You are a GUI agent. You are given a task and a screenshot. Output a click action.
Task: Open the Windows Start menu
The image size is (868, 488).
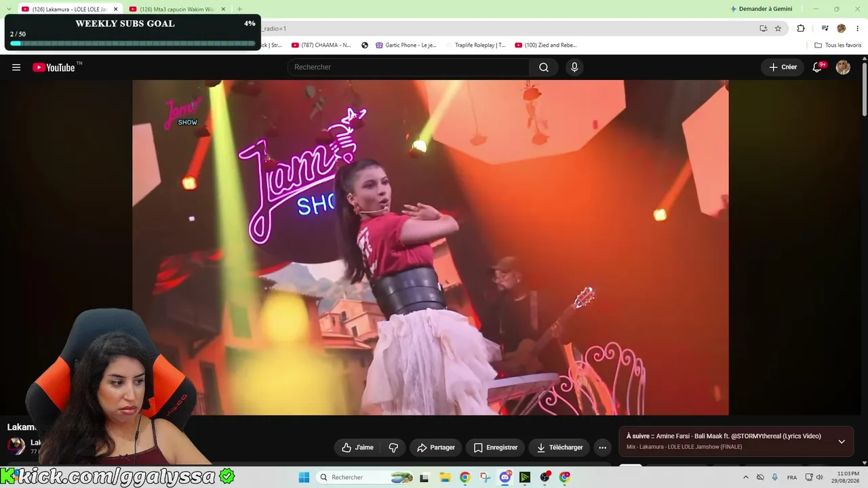(x=304, y=477)
